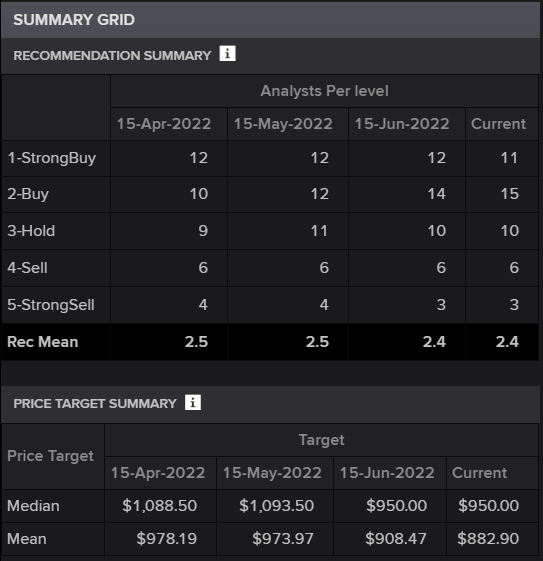The image size is (543, 561).
Task: Select the current Buy count of 15
Action: [509, 194]
